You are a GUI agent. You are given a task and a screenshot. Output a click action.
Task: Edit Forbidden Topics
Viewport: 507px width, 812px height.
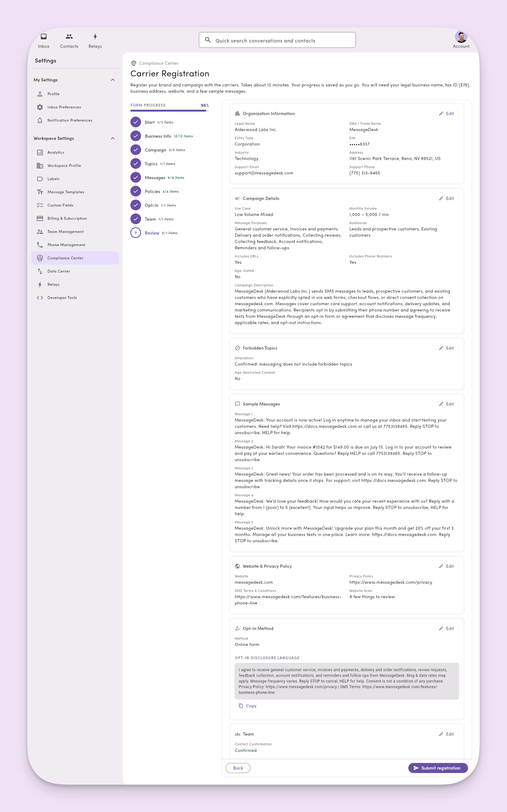tap(446, 348)
